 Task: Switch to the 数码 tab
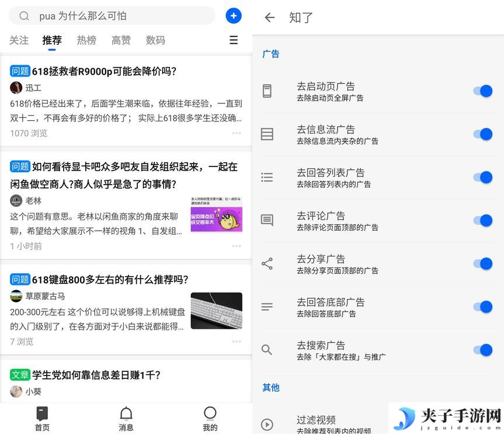[155, 40]
